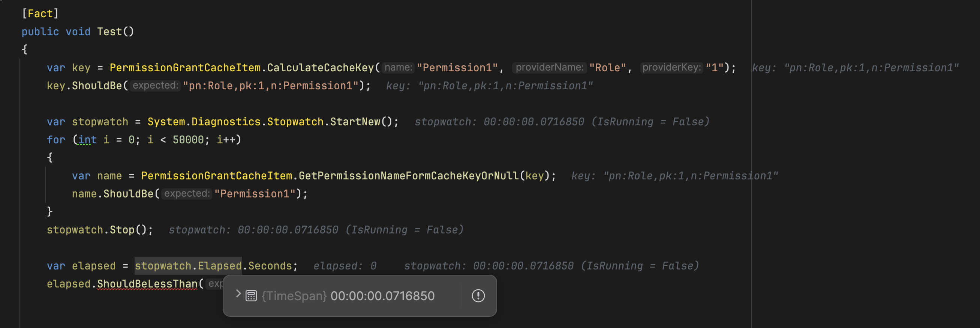Click the inline "elapsed: 0" debug value

coord(345,266)
